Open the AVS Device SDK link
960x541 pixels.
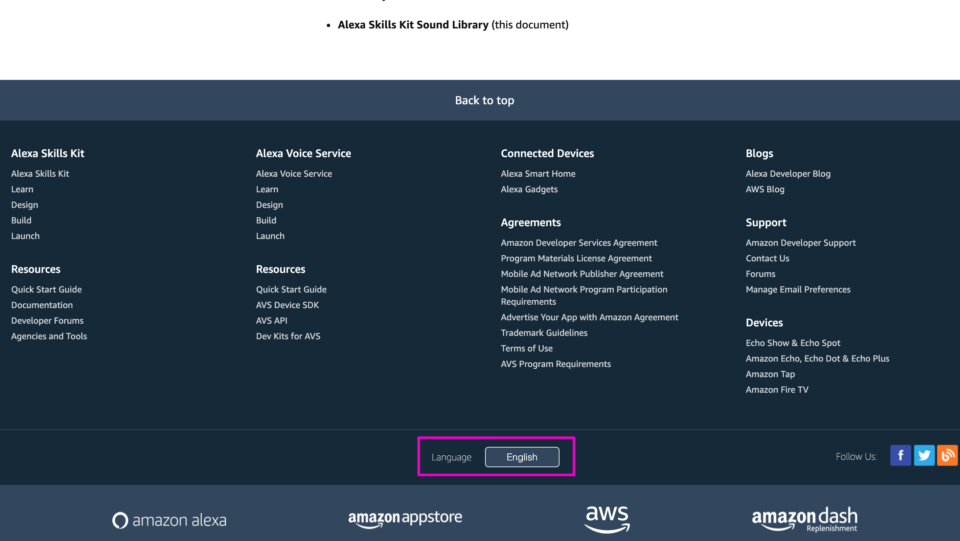coord(287,305)
